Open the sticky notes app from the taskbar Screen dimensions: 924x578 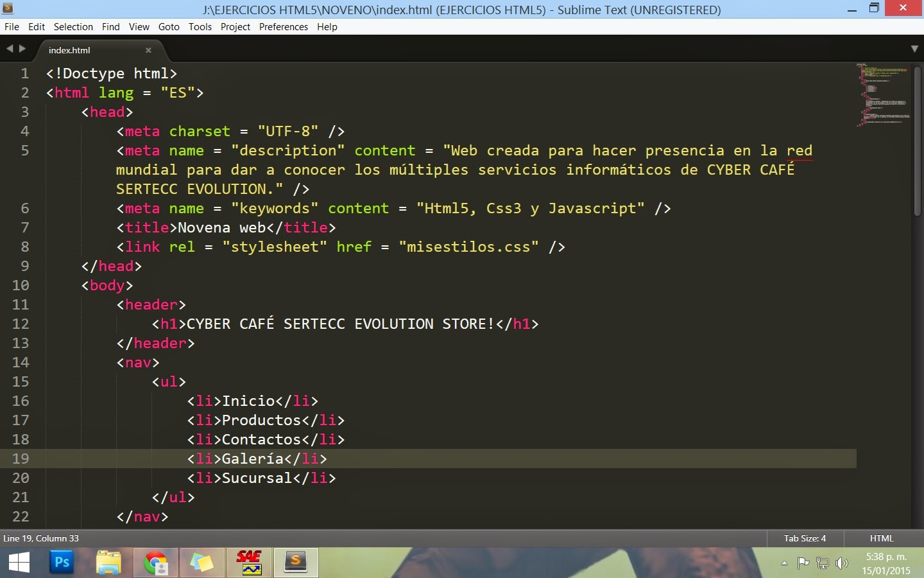pos(202,563)
